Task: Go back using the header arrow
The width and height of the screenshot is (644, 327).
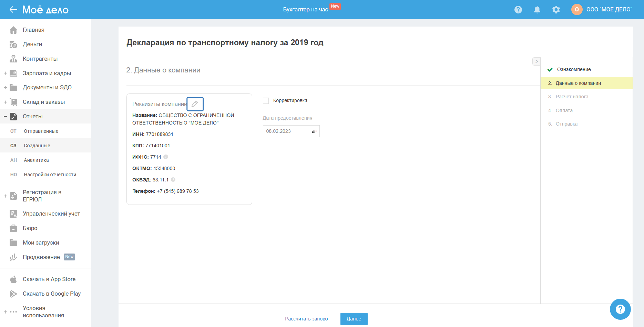Action: [x=13, y=10]
